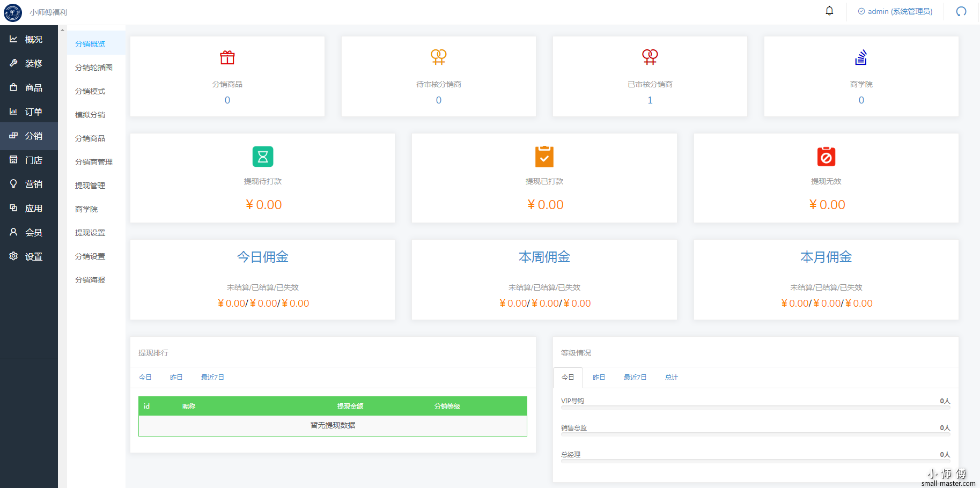Click the 昵称 column header

(x=189, y=406)
